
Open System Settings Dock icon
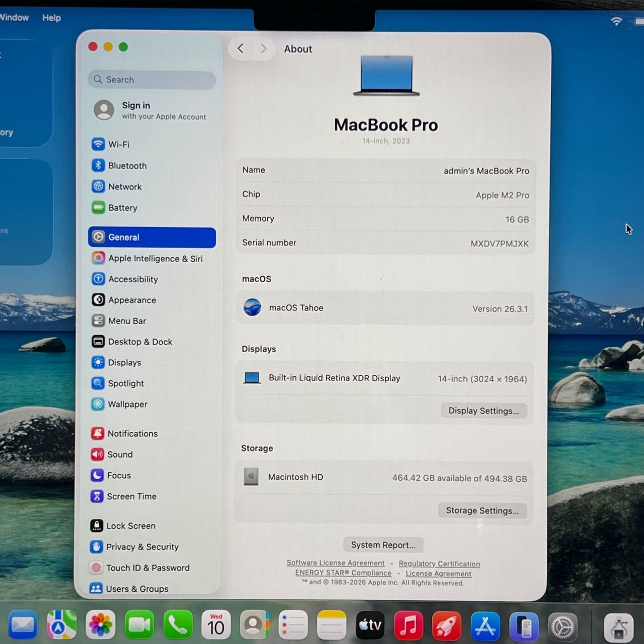point(562,627)
